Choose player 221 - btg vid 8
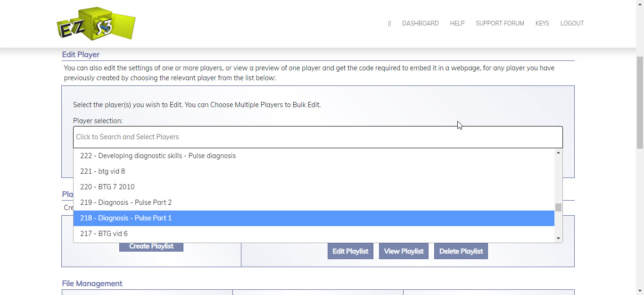644x295 pixels. (314, 171)
